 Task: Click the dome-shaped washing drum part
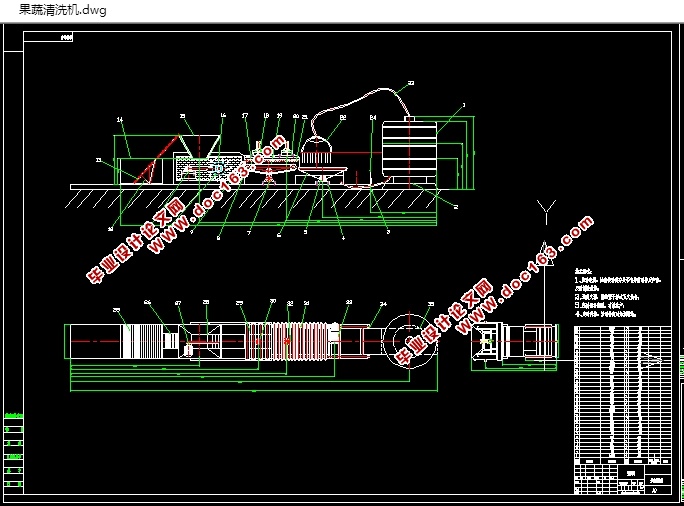[x=316, y=150]
